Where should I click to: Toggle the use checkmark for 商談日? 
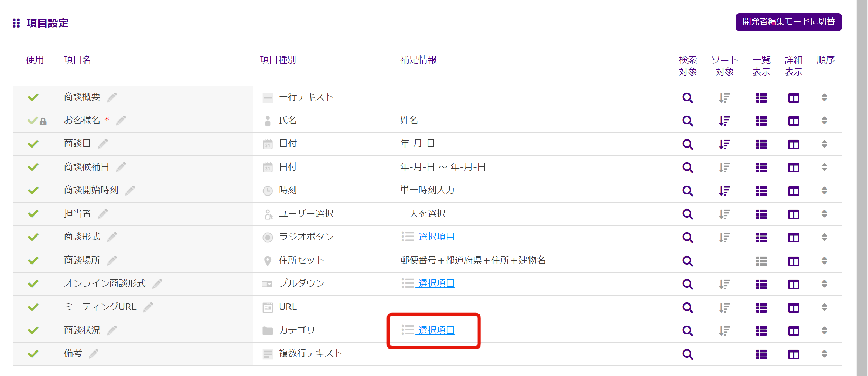tap(33, 144)
